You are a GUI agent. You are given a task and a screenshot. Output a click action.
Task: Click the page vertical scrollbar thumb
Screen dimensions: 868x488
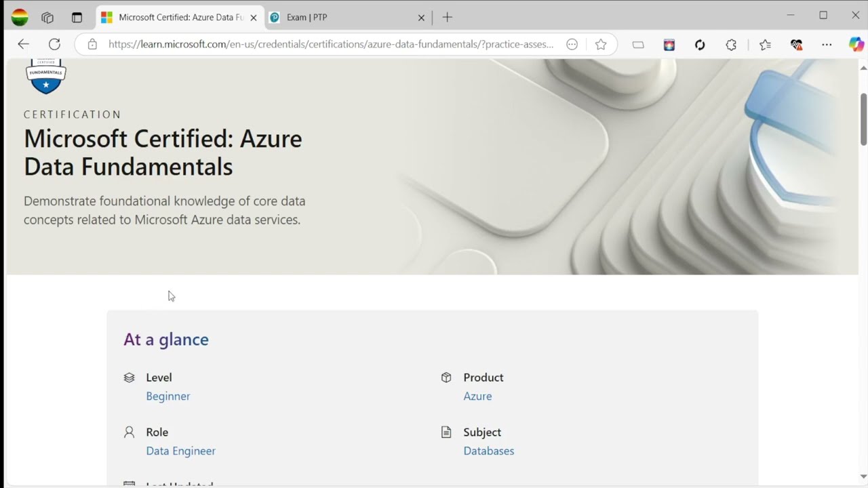pos(863,119)
